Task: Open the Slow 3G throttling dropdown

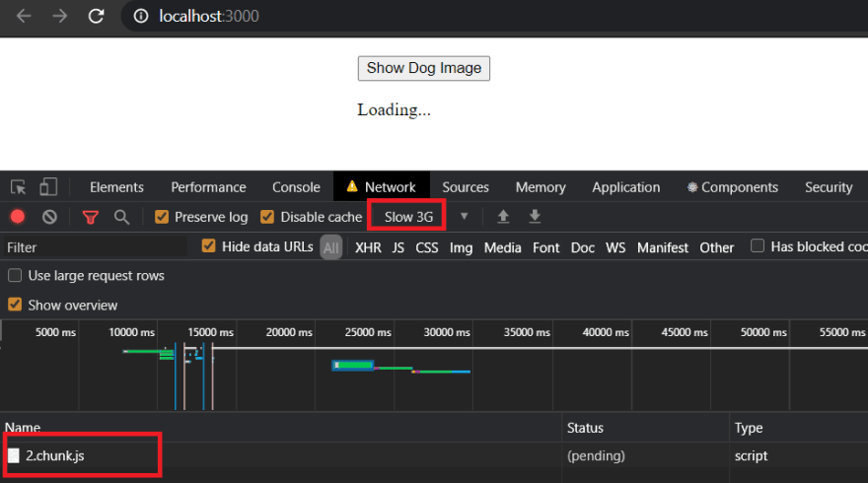Action: 408,217
